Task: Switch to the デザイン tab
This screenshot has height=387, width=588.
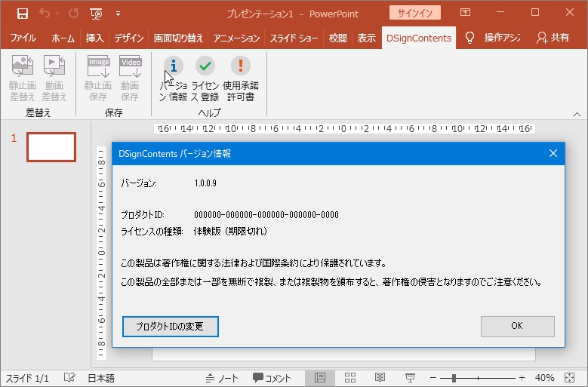Action: tap(128, 38)
